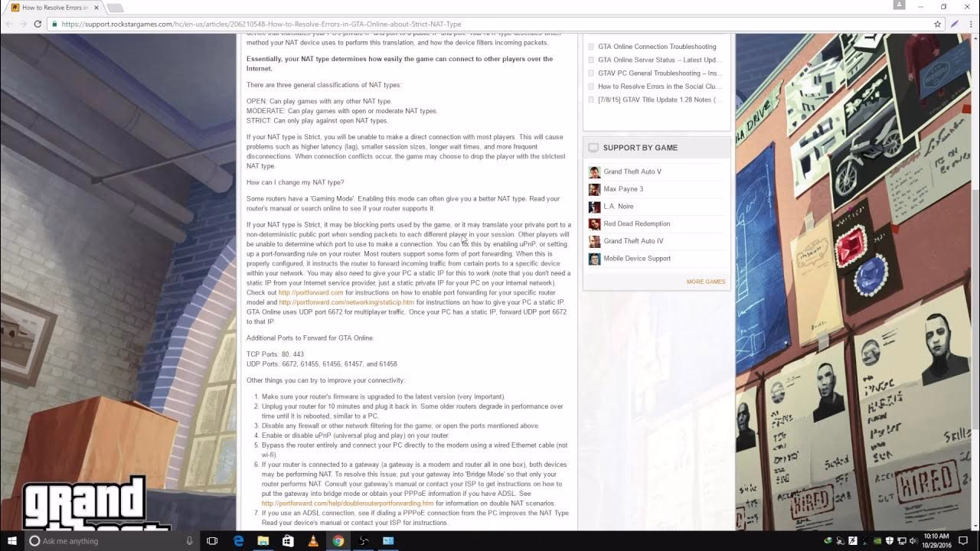Click the Mobile Device Support icon
This screenshot has width=980, height=551.
[594, 259]
